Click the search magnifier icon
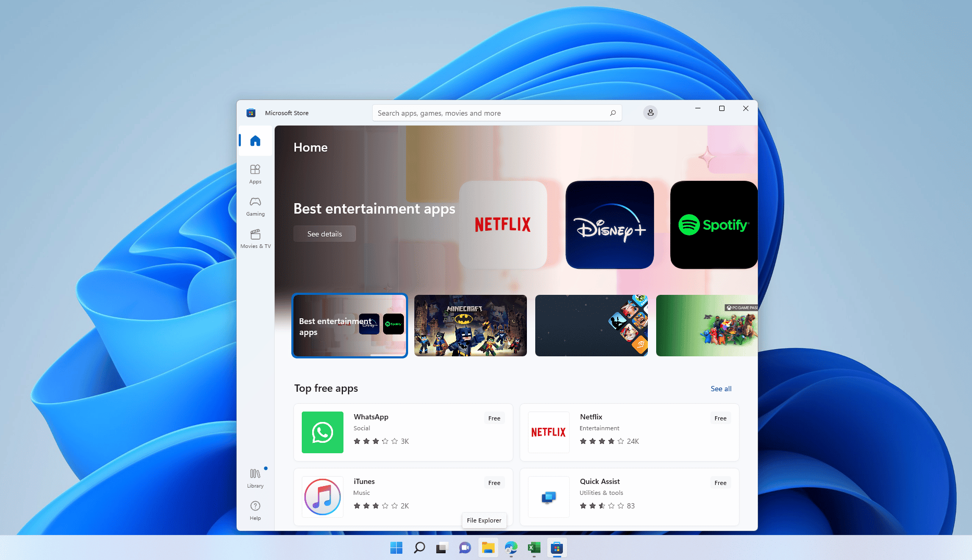The image size is (972, 560). pos(613,113)
